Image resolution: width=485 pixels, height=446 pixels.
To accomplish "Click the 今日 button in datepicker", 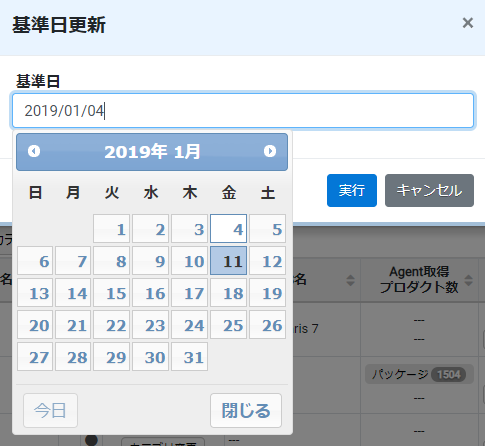I will pyautogui.click(x=50, y=410).
